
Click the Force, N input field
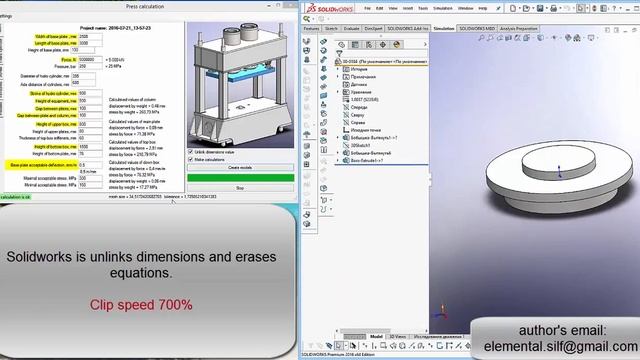(x=90, y=60)
